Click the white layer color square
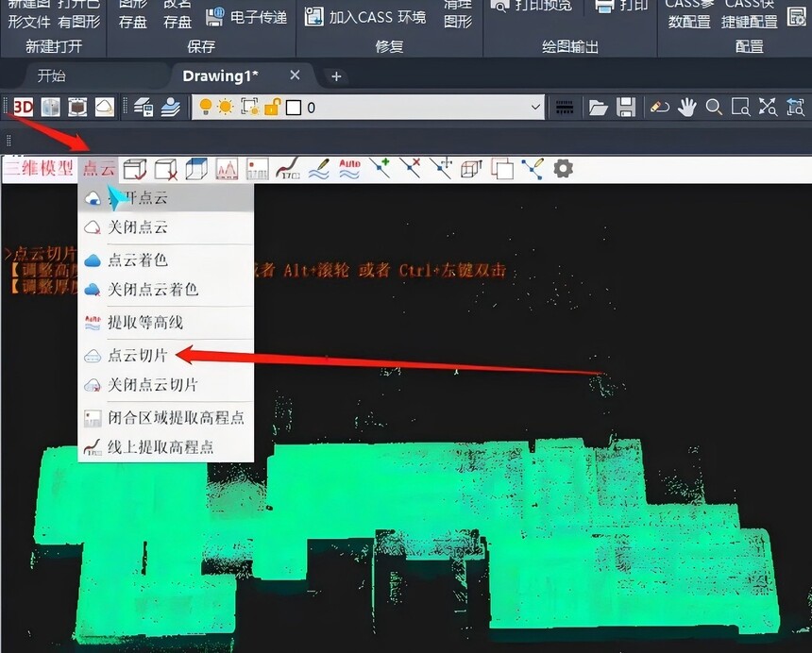 pos(294,108)
